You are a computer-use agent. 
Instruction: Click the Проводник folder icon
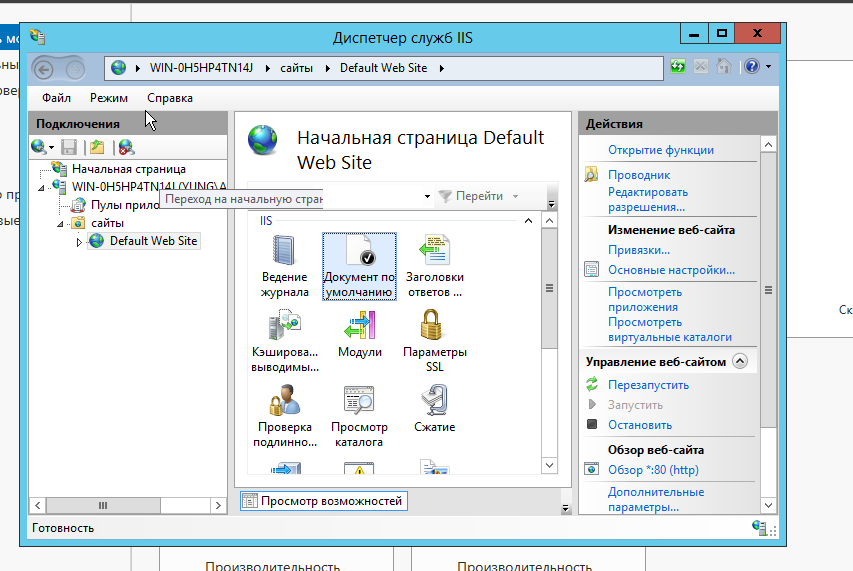pyautogui.click(x=591, y=175)
